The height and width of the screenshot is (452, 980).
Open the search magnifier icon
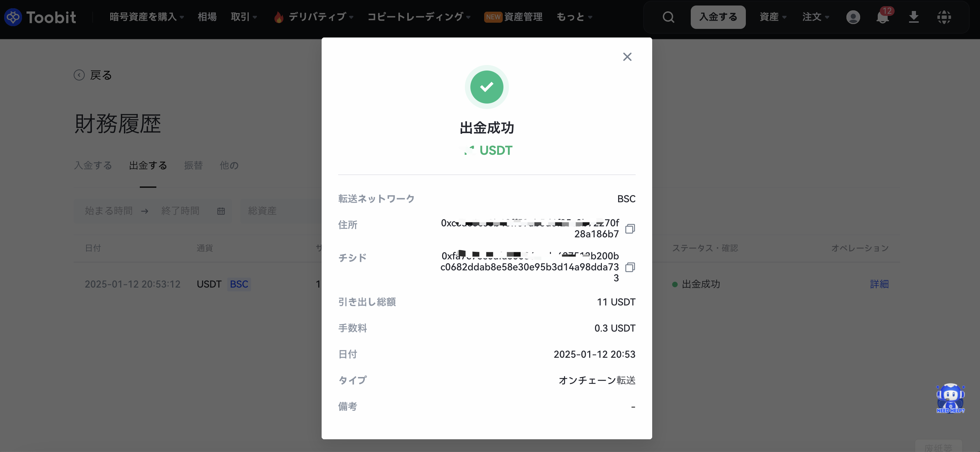coord(668,17)
